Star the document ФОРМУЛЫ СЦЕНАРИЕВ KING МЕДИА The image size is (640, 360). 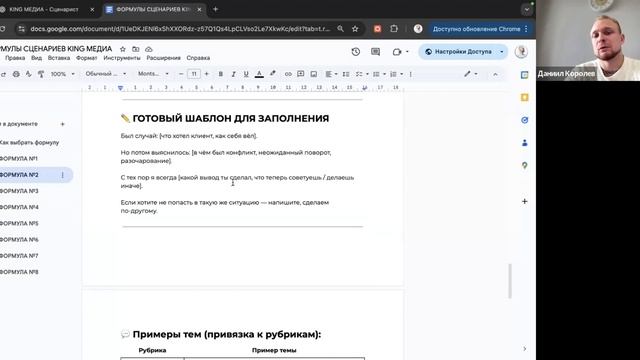tap(122, 49)
